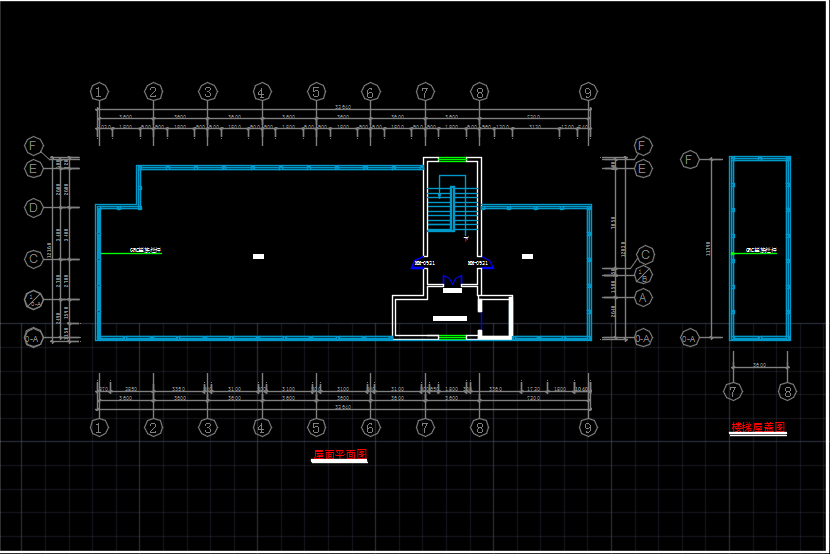Select the green leader note in the stair roof detail
Viewport: 830px width, 554px height.
coord(755,251)
